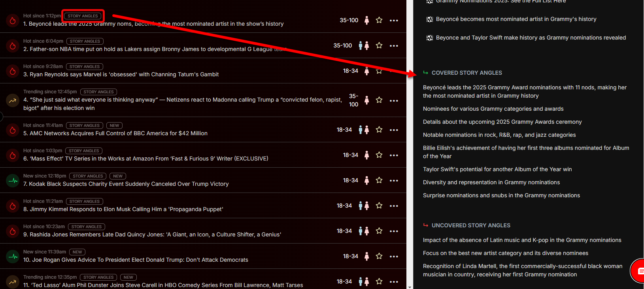Select angle 'Diversity and representation in Grammy nominations'

[x=491, y=182]
